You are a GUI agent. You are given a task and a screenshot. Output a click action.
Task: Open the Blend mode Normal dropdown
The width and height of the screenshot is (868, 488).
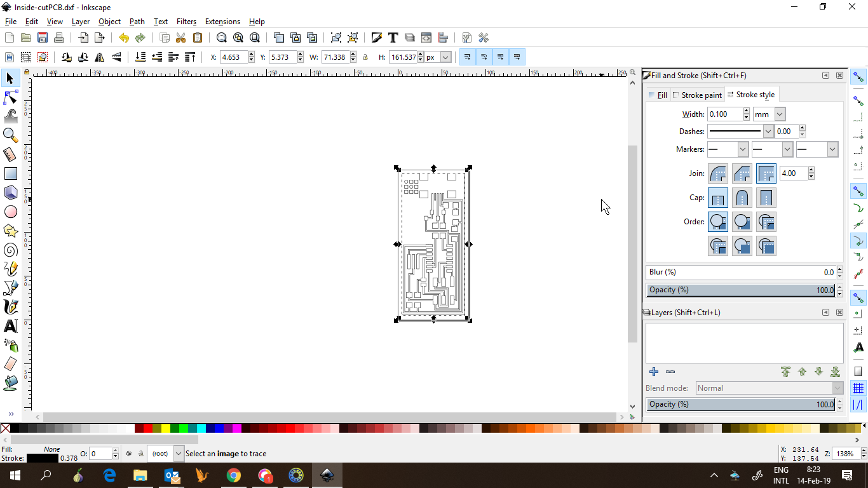(x=769, y=388)
